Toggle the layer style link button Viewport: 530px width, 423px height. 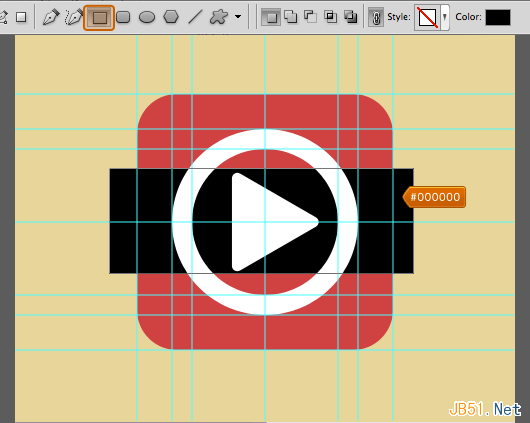[376, 17]
